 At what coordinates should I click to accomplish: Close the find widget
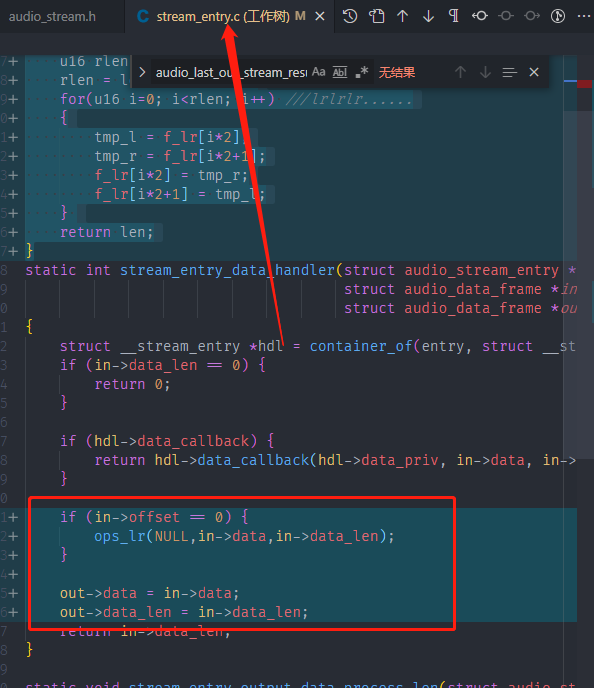[x=534, y=72]
